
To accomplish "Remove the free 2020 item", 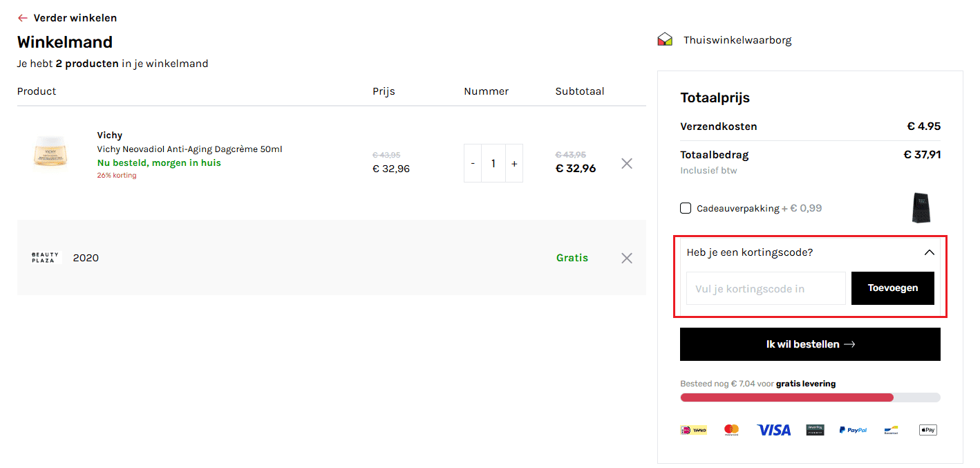I will tap(627, 258).
